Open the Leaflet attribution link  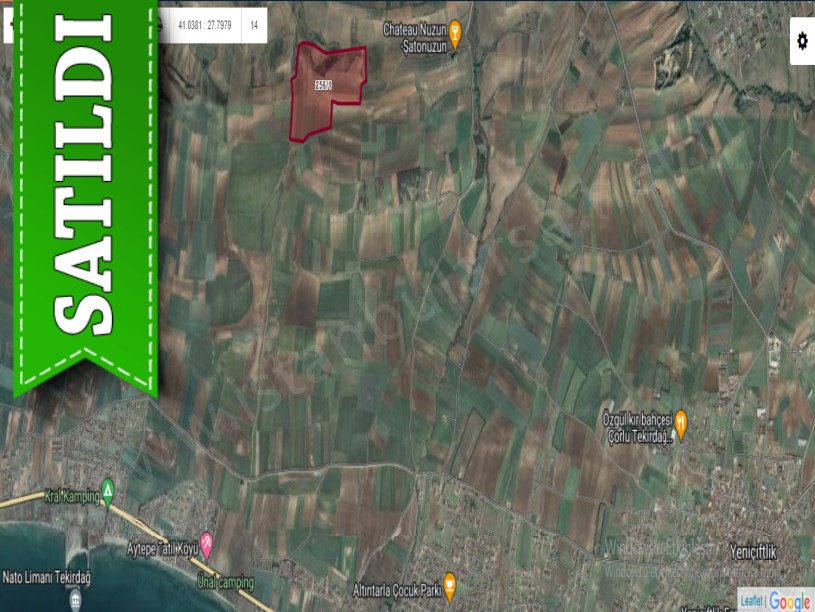[751, 601]
